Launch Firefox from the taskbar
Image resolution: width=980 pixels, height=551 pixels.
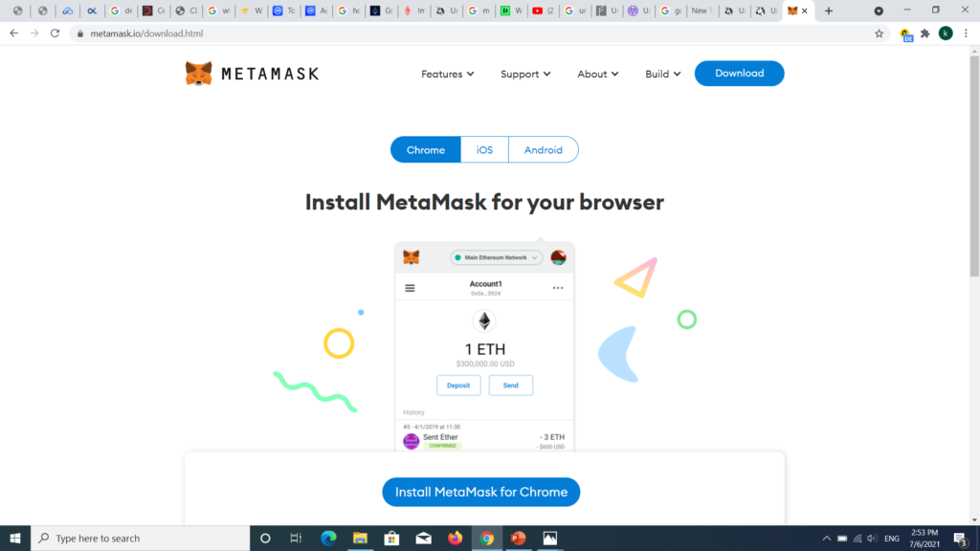(455, 538)
